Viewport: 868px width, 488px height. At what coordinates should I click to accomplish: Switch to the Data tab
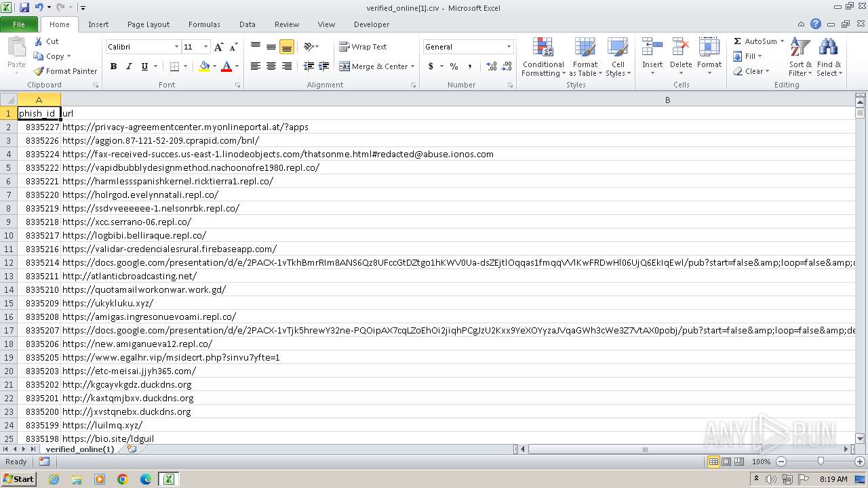click(248, 24)
